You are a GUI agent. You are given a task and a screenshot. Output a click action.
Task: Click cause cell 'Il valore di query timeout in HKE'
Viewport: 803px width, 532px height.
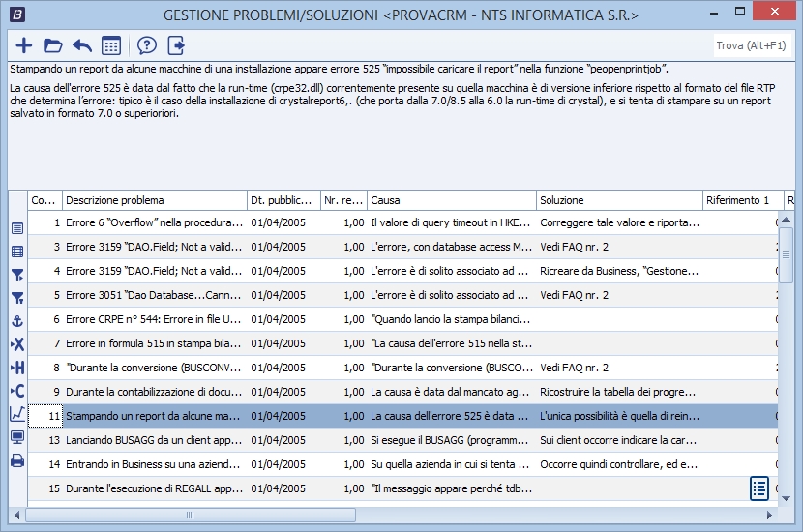coord(452,222)
